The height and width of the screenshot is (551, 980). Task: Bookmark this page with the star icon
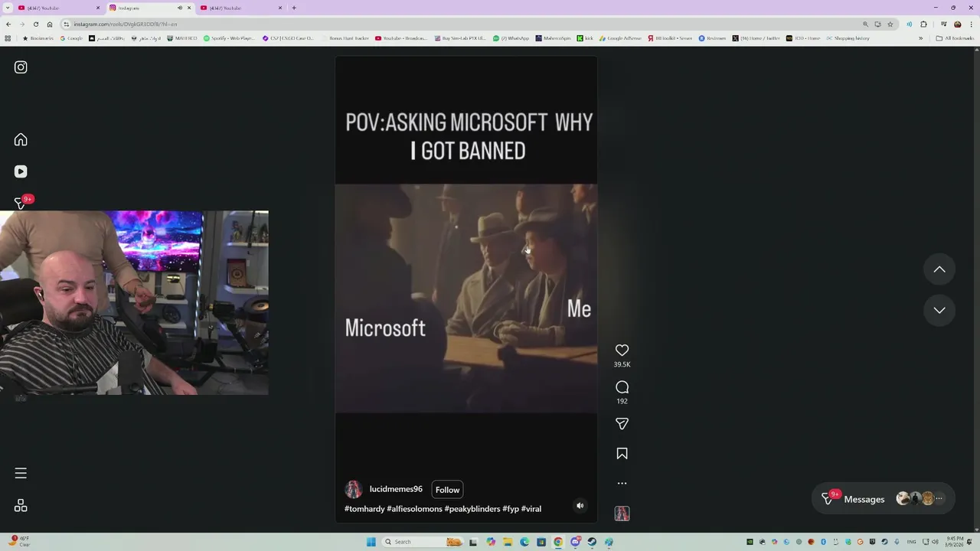pyautogui.click(x=890, y=24)
